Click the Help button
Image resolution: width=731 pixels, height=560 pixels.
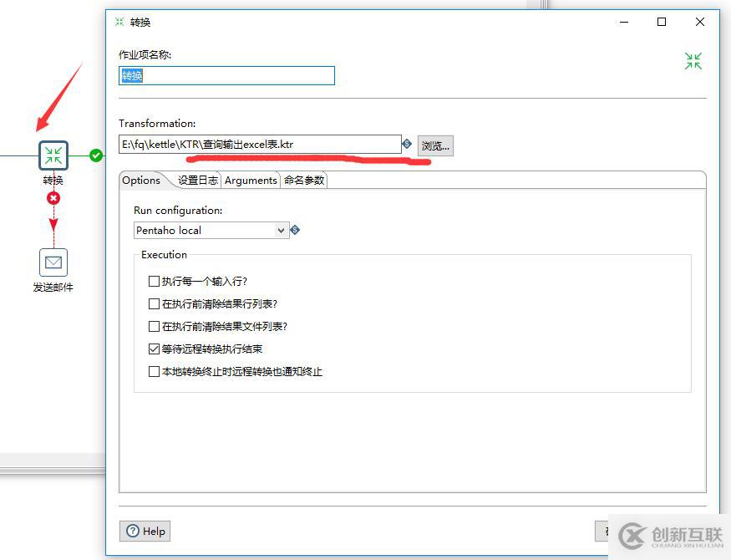pyautogui.click(x=145, y=531)
